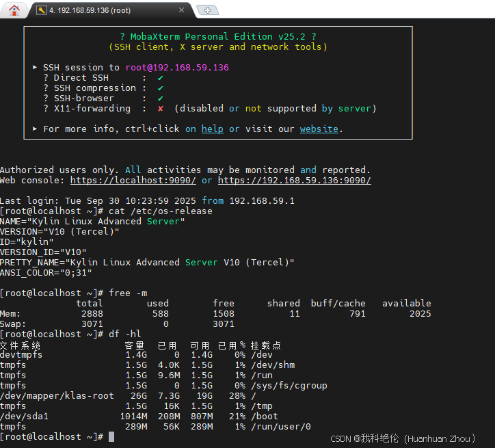Click the green check next to SSH compression
The width and height of the screenshot is (495, 448).
[161, 88]
